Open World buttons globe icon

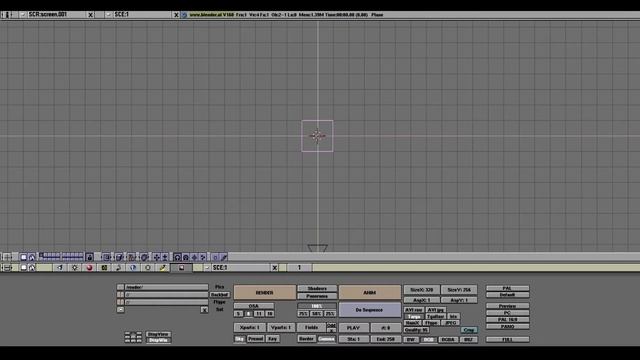click(133, 268)
